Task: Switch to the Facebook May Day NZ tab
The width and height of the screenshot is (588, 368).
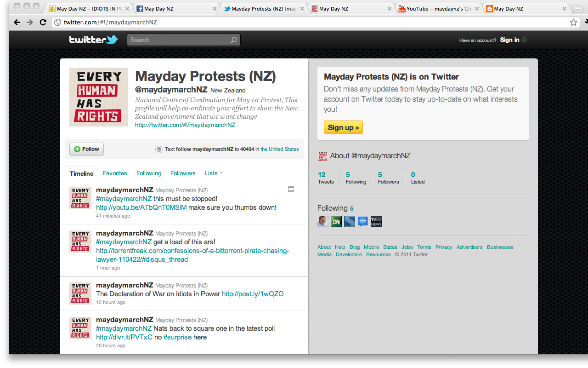Action: 177,9
